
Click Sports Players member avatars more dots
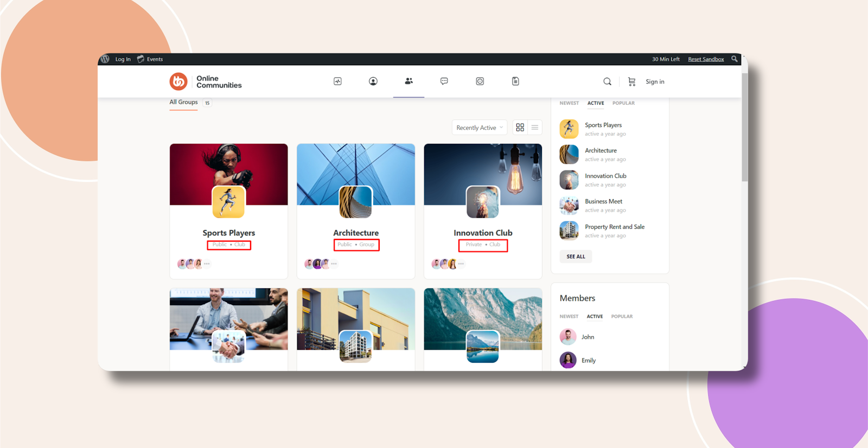(207, 264)
